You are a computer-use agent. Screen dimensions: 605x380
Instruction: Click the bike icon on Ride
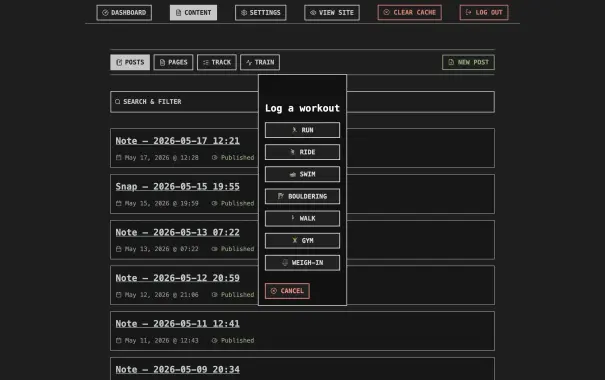point(292,152)
